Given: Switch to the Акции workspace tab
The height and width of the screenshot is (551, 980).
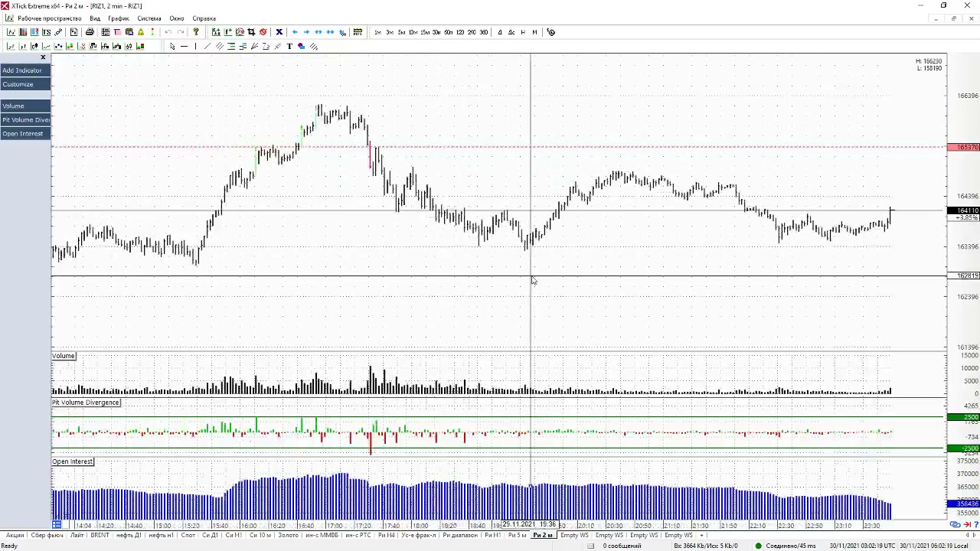Looking at the screenshot, I should click(15, 535).
